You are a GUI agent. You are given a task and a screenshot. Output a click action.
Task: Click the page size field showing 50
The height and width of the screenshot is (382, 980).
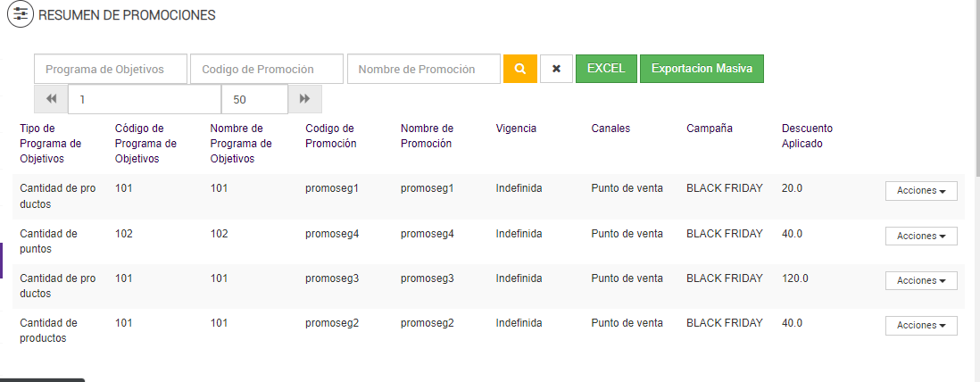click(x=254, y=99)
